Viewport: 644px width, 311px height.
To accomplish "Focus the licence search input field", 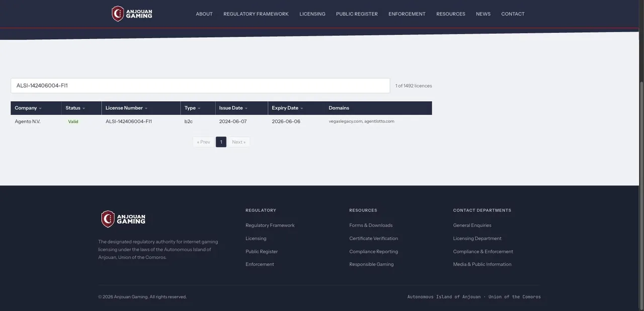I will tap(200, 86).
